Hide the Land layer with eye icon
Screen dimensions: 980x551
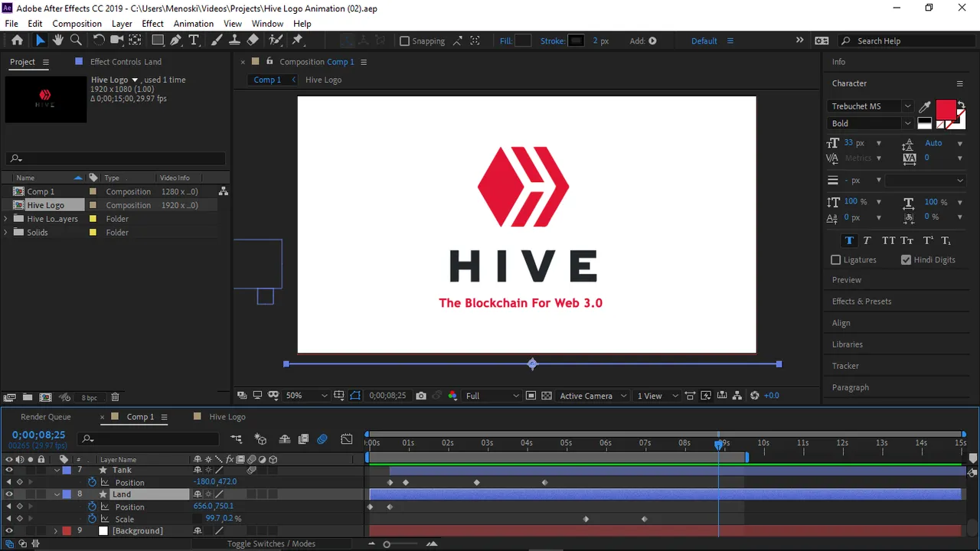click(9, 494)
